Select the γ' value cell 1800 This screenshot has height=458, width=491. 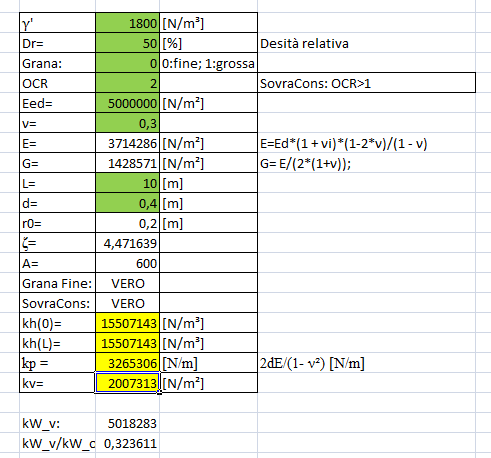(127, 23)
